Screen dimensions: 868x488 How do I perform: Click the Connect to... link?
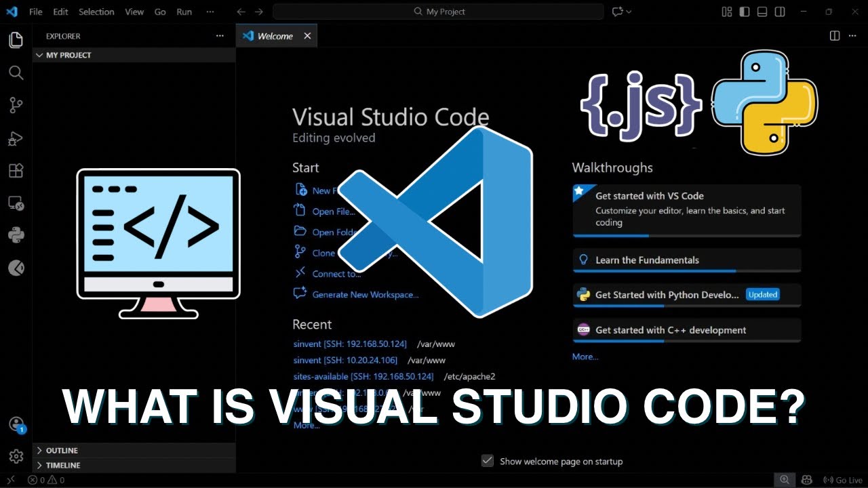[x=336, y=274]
